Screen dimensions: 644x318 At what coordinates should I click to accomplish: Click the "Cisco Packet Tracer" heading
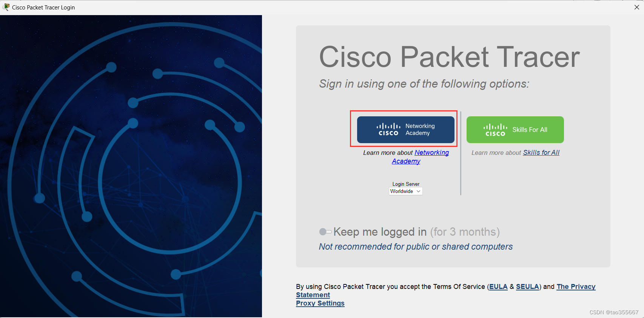[x=449, y=57]
